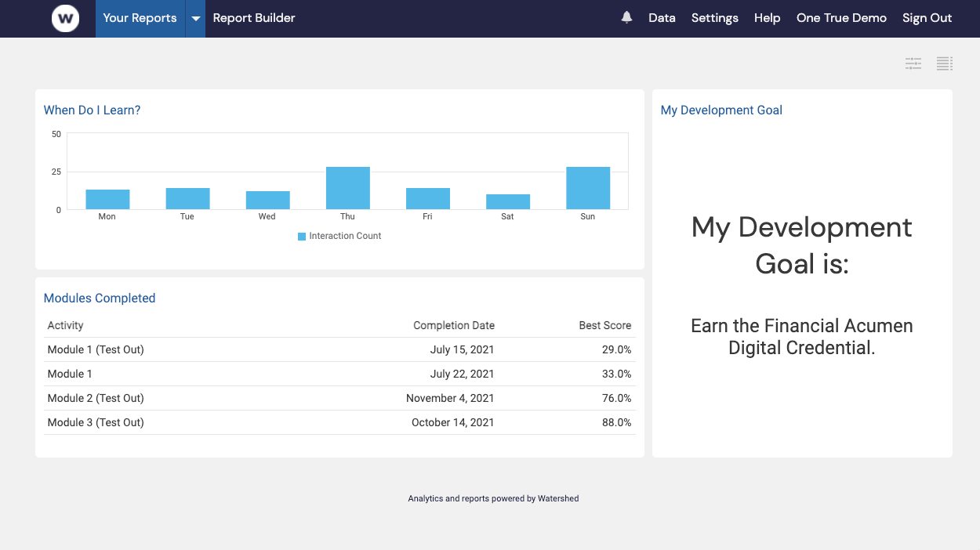The width and height of the screenshot is (980, 550).
Task: Click the Watershed logo
Action: (x=65, y=18)
